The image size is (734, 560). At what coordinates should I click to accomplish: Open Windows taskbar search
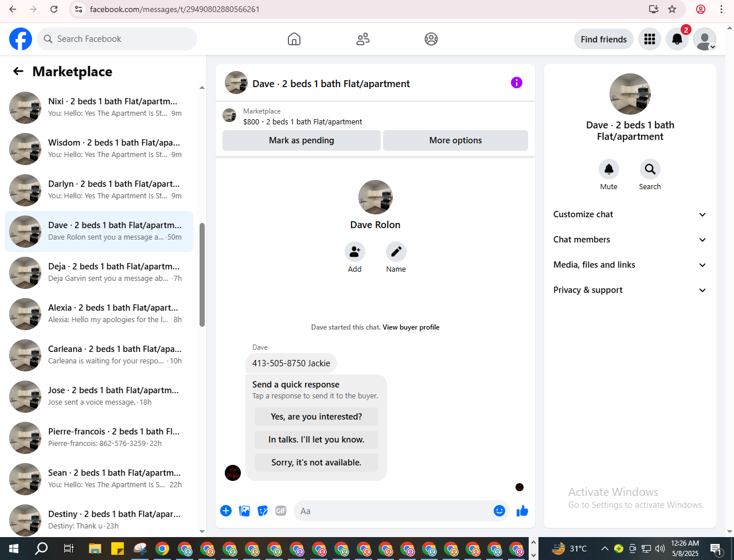(41, 549)
